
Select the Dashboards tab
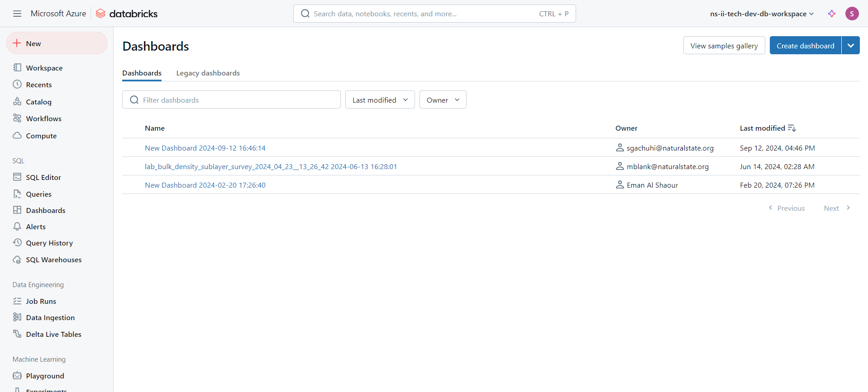(x=142, y=73)
